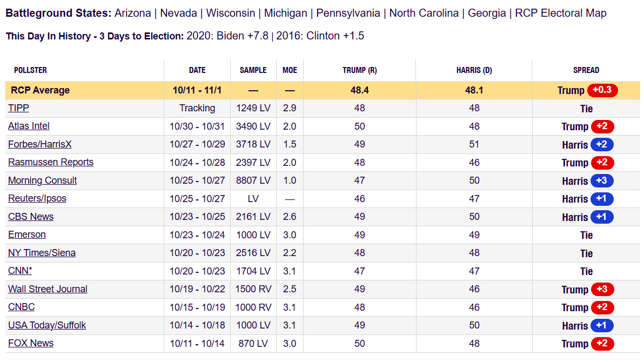The width and height of the screenshot is (644, 362).
Task: Open the Morning Consult poll
Action: click(42, 180)
